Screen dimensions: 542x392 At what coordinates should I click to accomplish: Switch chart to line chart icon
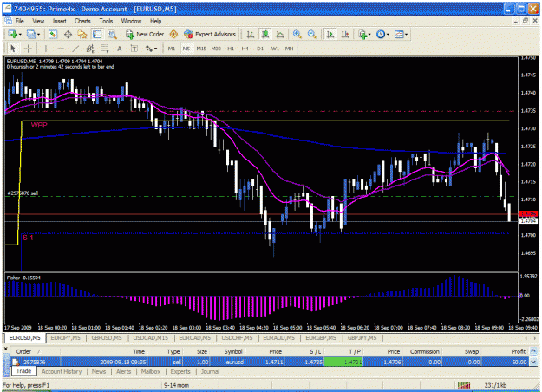pyautogui.click(x=280, y=34)
